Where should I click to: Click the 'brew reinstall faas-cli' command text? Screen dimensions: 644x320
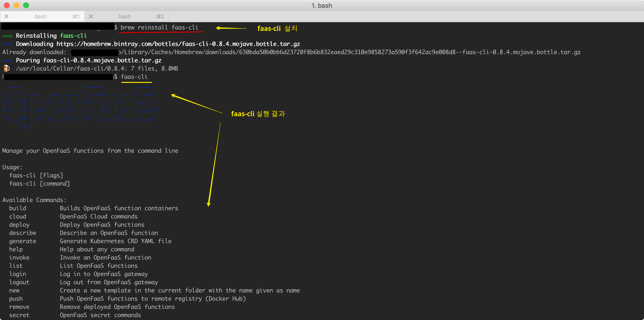click(159, 28)
